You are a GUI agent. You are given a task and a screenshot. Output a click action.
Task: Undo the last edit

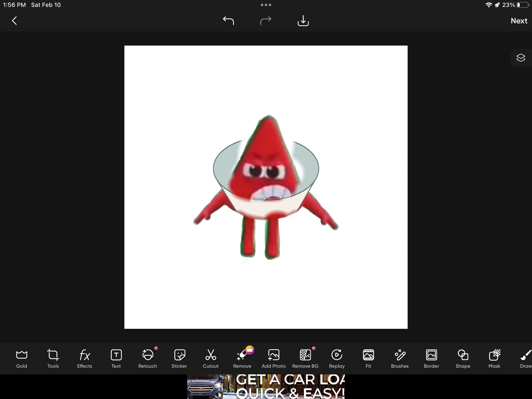pos(228,21)
